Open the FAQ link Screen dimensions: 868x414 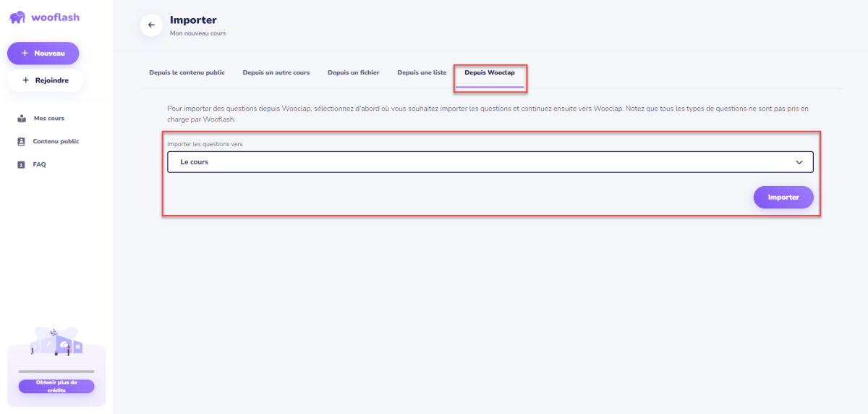pyautogui.click(x=39, y=164)
